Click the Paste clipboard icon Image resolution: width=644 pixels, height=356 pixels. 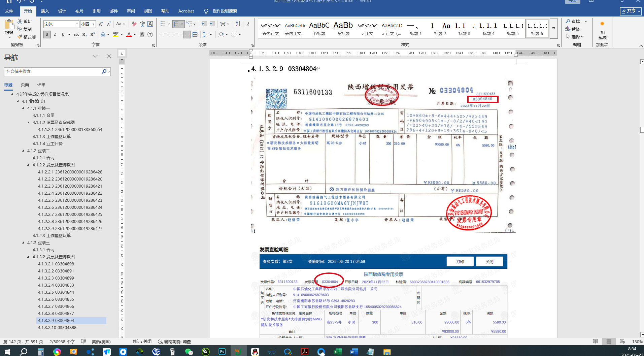[x=9, y=25]
